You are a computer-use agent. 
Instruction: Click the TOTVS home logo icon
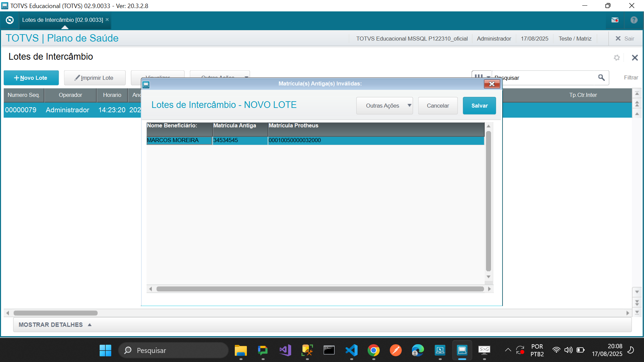click(x=10, y=20)
